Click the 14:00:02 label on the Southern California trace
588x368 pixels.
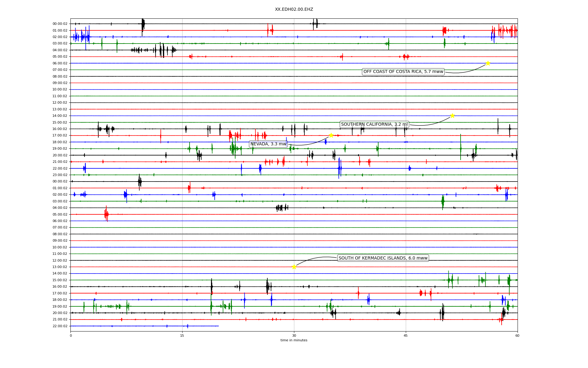coord(60,116)
